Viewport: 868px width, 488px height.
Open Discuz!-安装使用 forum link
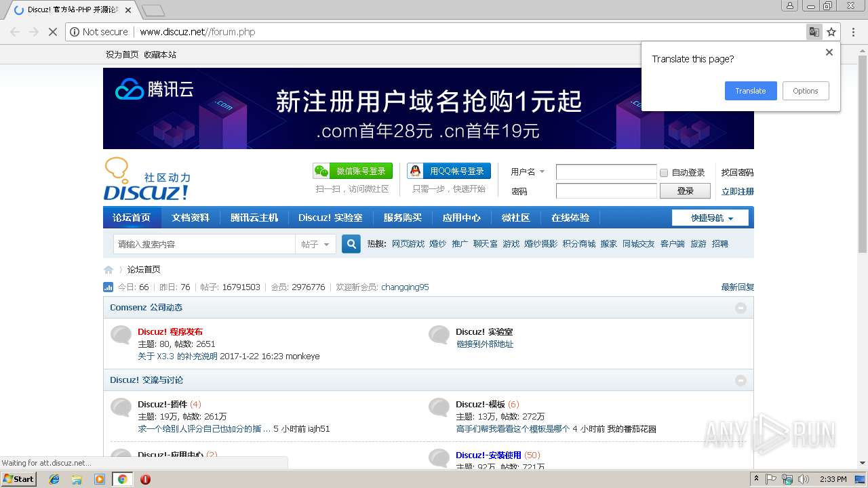[488, 455]
